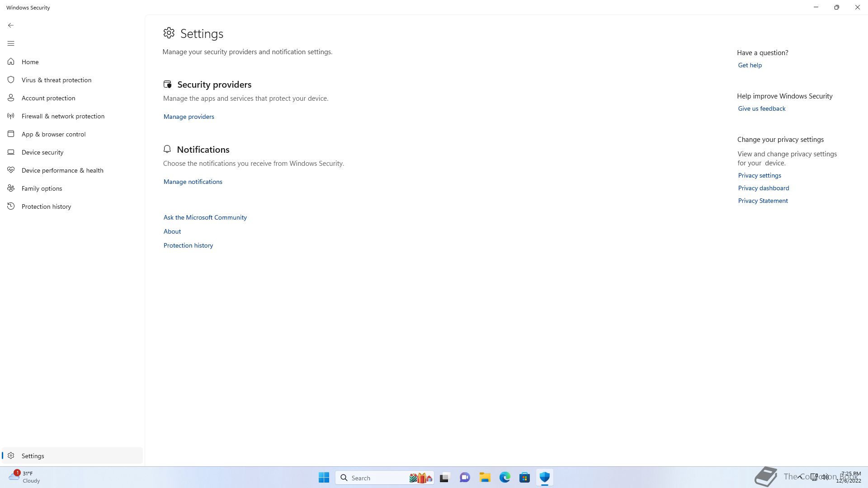Open the About link
The width and height of the screenshot is (868, 488).
tap(172, 231)
